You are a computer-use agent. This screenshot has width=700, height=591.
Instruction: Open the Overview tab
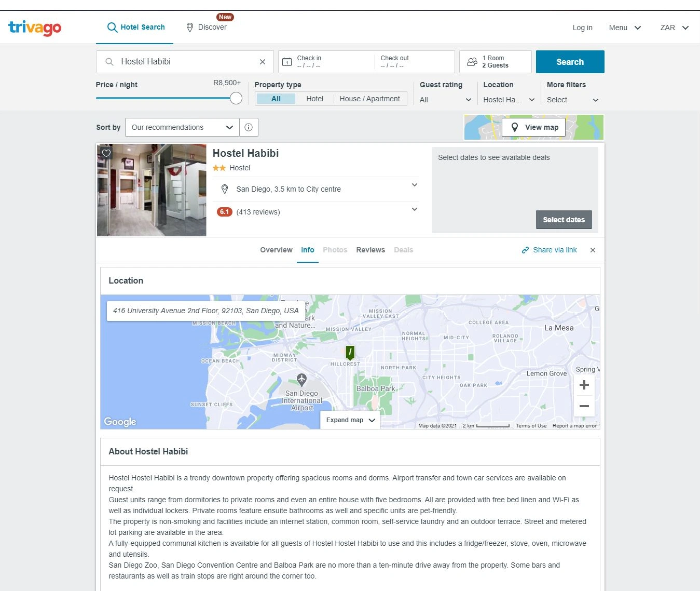point(276,250)
